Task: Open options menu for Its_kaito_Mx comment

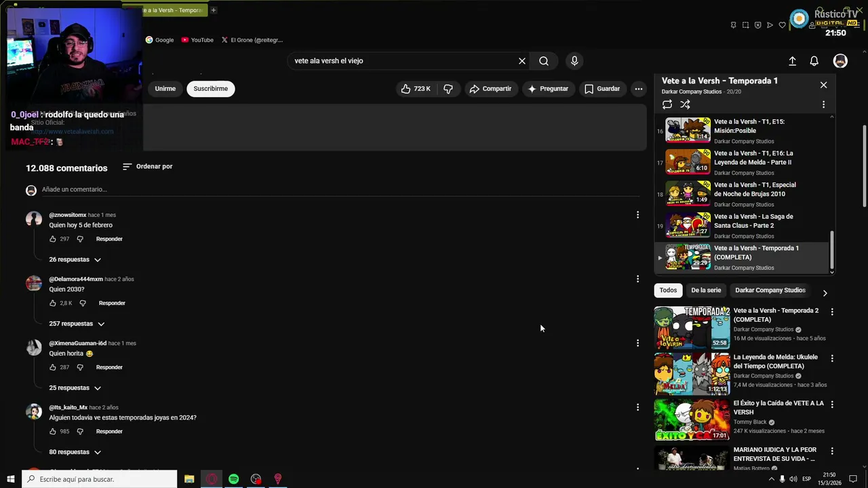Action: [637, 407]
